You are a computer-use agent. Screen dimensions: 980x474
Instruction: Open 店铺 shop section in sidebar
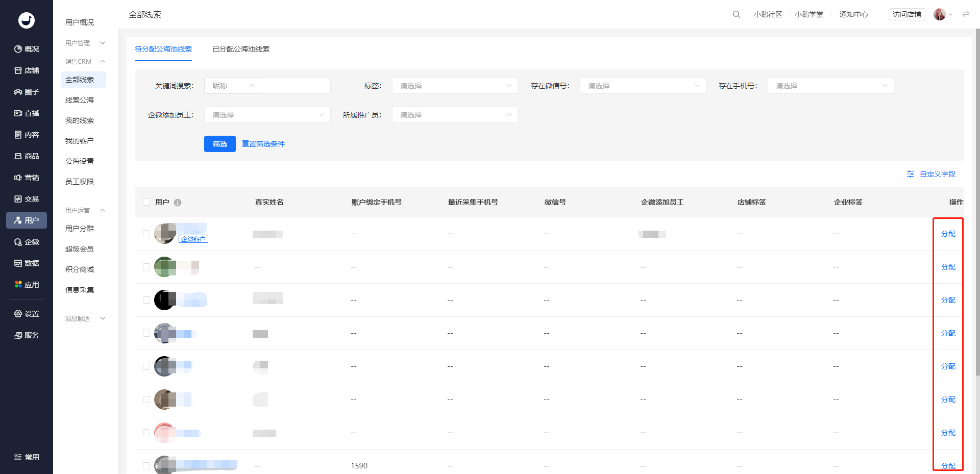click(27, 70)
